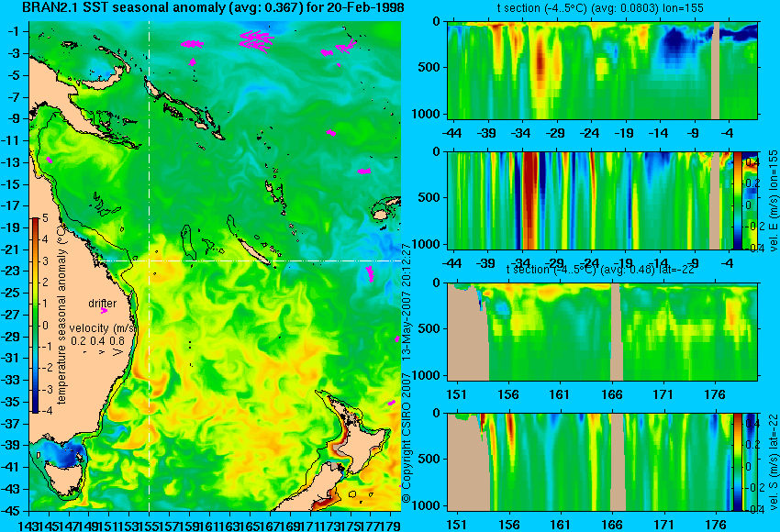Click the magenta drifter marker beside 'drifter' label
Image resolution: width=780 pixels, height=532 pixels.
point(104,311)
